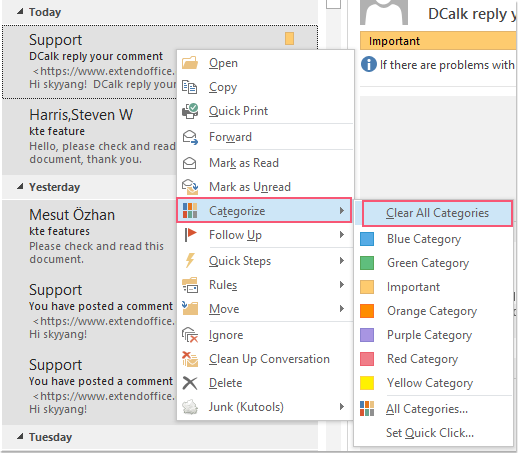This screenshot has height=453, width=518.
Task: Click the Open folder icon in context menu
Action: click(190, 63)
